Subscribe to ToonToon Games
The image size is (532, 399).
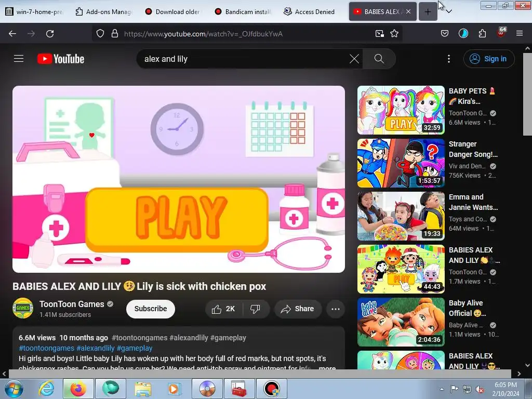pyautogui.click(x=150, y=309)
